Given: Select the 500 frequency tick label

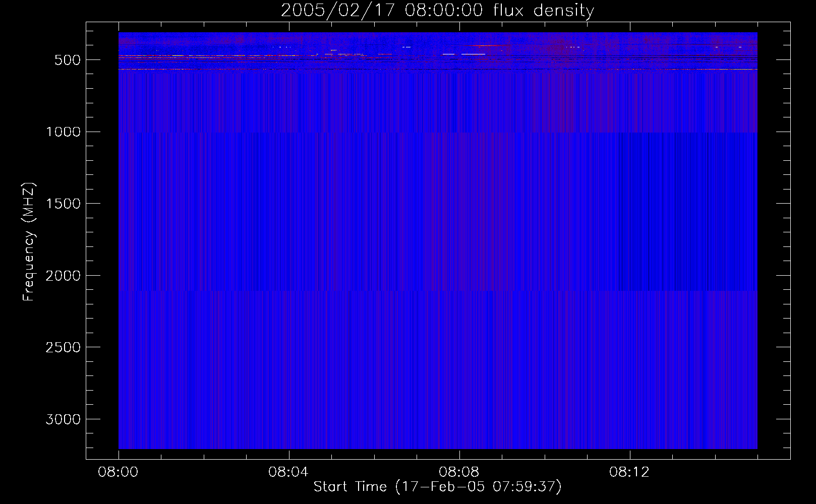Looking at the screenshot, I should pos(67,60).
